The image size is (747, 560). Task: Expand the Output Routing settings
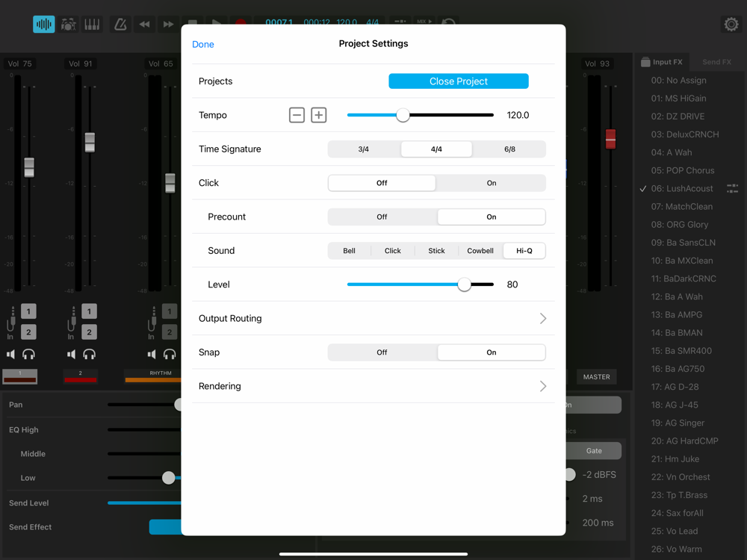(542, 319)
